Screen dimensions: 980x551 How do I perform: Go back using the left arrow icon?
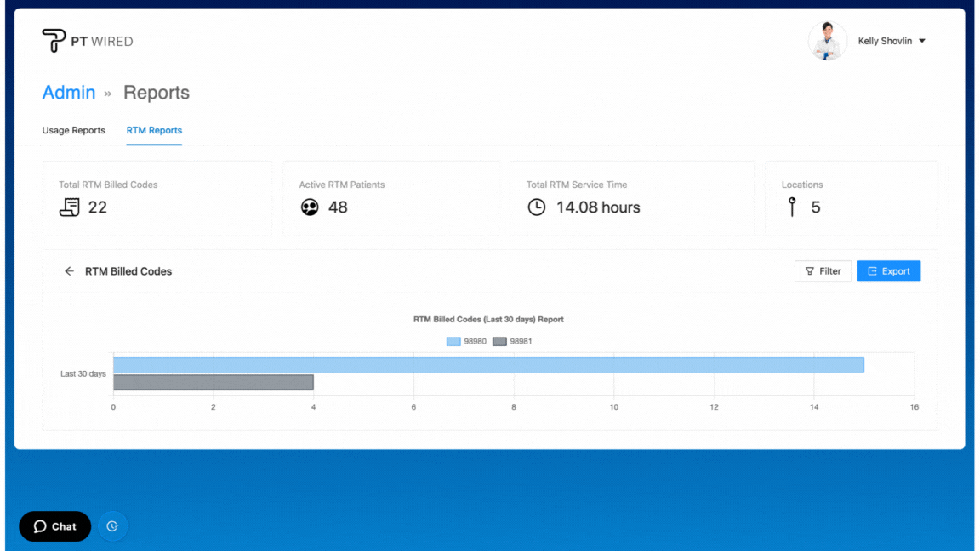[x=69, y=271]
